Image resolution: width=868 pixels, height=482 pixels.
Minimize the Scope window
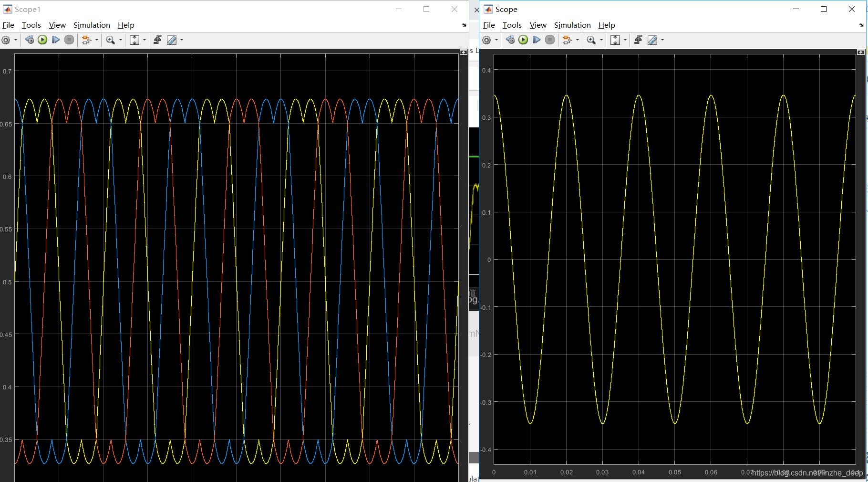(796, 9)
